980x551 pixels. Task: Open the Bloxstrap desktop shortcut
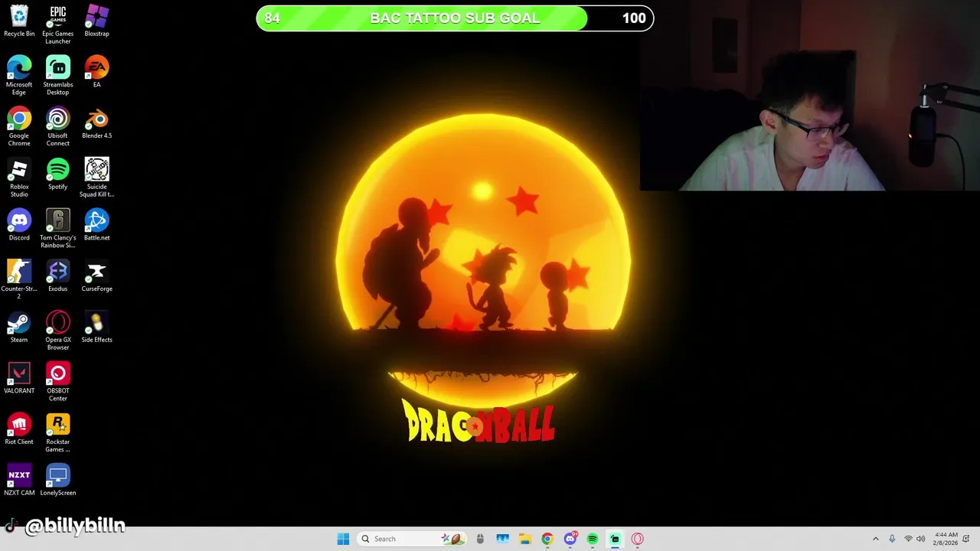96,21
